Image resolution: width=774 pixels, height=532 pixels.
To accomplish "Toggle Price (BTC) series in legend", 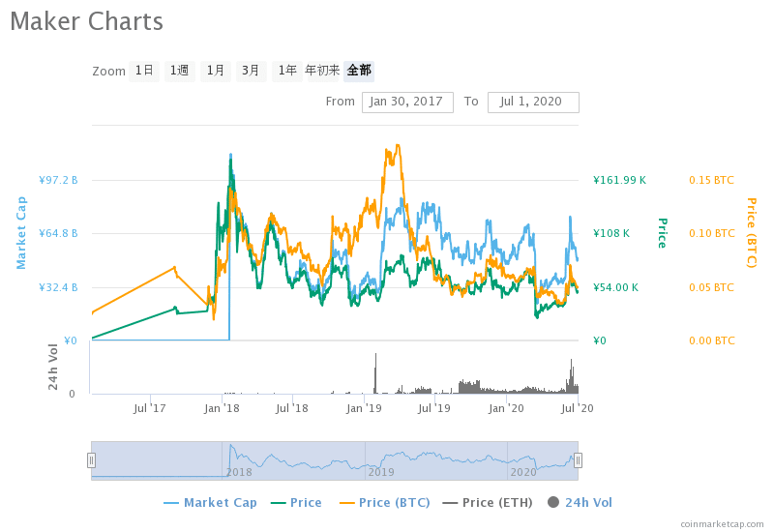I will pyautogui.click(x=385, y=503).
